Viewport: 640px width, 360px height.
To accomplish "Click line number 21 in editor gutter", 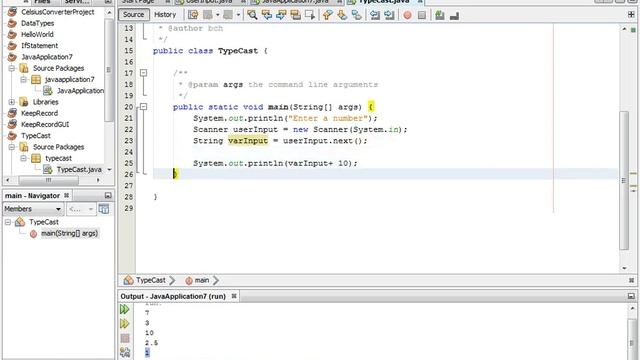I will [x=129, y=118].
